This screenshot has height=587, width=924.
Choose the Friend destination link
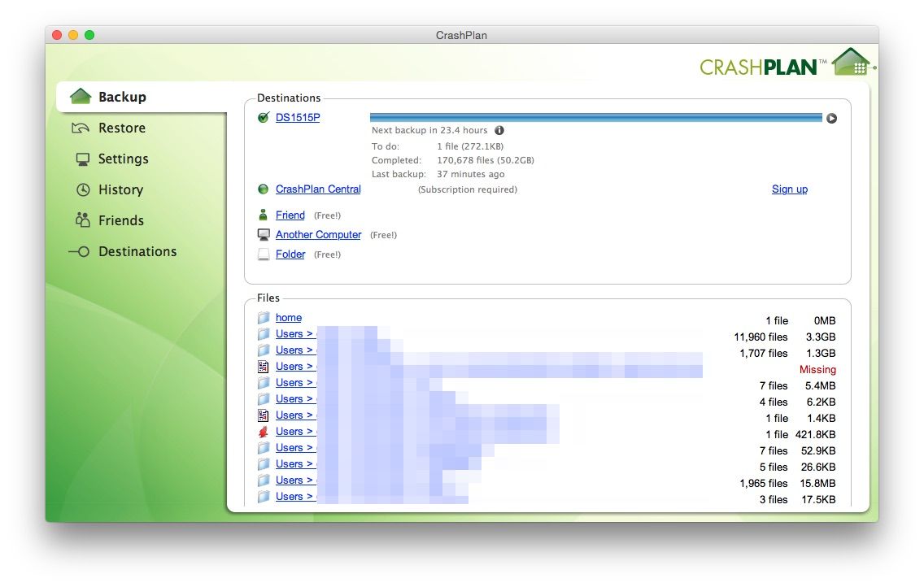(290, 215)
